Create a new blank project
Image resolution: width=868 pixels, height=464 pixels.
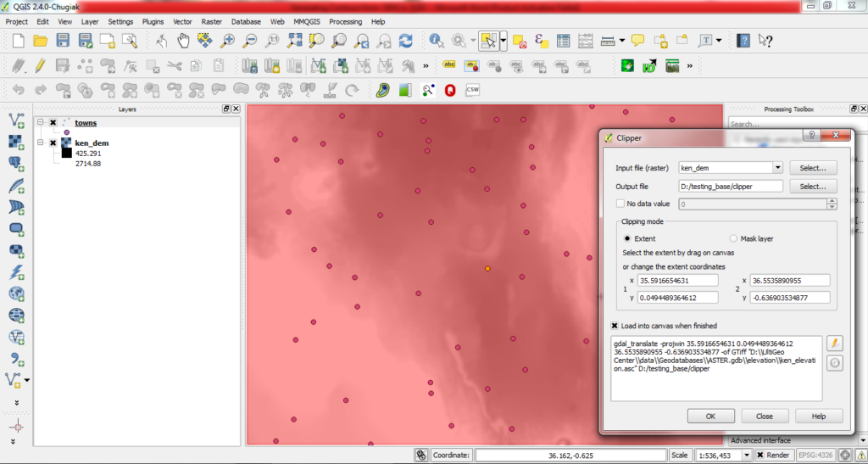click(x=19, y=41)
